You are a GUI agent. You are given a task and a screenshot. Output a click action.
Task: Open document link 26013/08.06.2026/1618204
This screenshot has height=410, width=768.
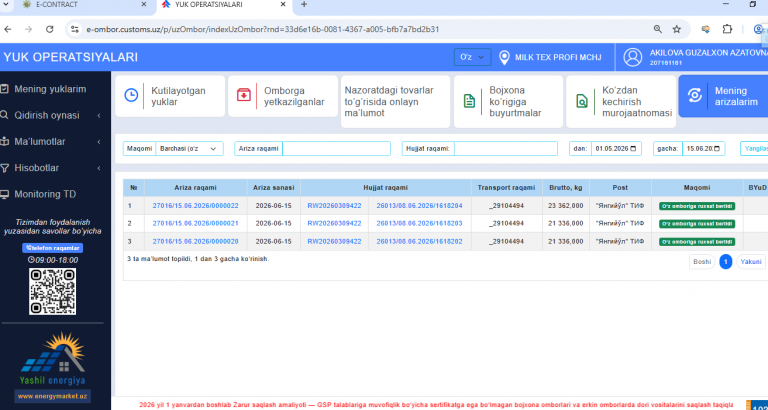tap(419, 206)
